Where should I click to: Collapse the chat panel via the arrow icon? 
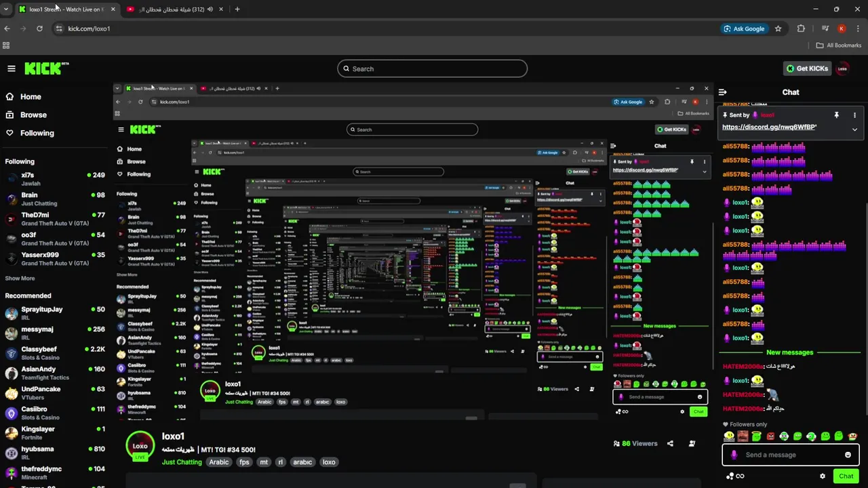[723, 92]
